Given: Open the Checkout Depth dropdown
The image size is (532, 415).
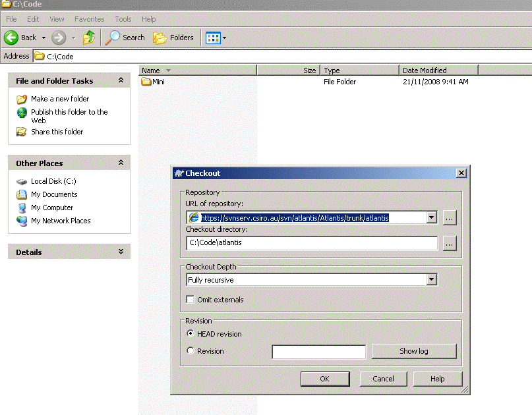Looking at the screenshot, I should coord(432,280).
